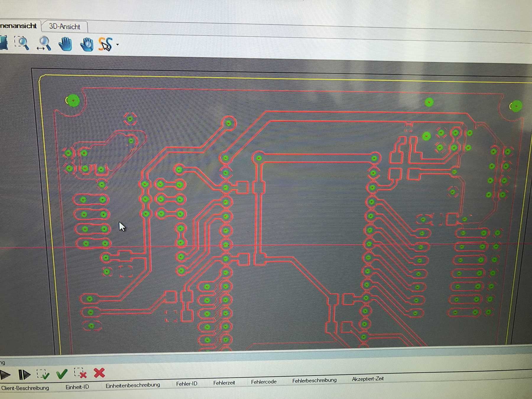The height and width of the screenshot is (399, 532).
Task: Reject selection via dashed-box red X icon
Action: 80,373
